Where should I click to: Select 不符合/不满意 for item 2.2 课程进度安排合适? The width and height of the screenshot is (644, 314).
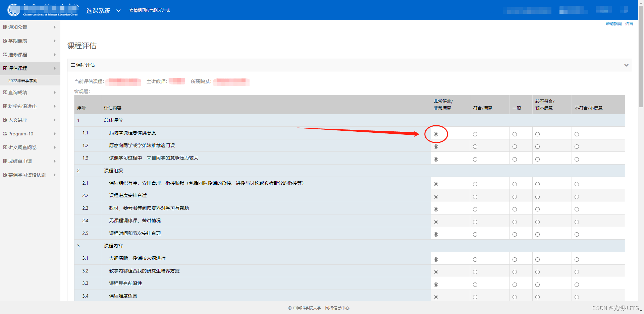pyautogui.click(x=577, y=197)
